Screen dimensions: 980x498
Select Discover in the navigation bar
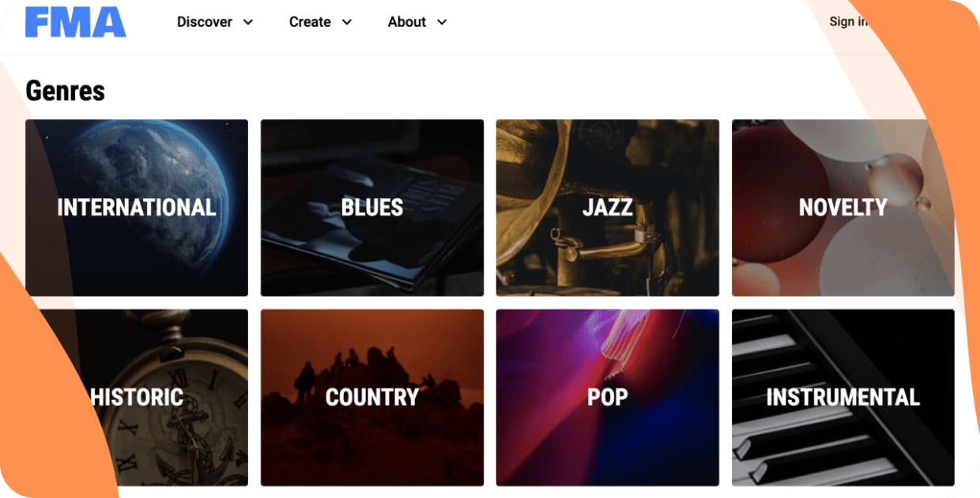pyautogui.click(x=205, y=22)
